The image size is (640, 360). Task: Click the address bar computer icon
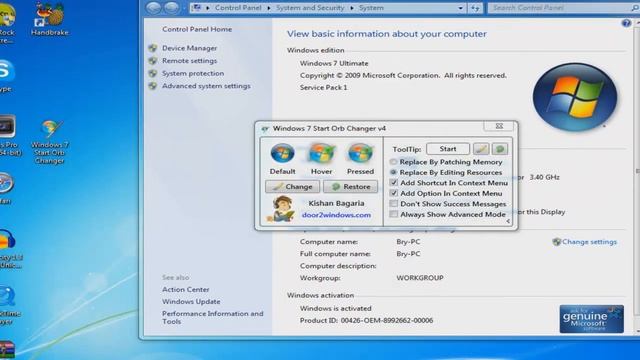[x=197, y=8]
